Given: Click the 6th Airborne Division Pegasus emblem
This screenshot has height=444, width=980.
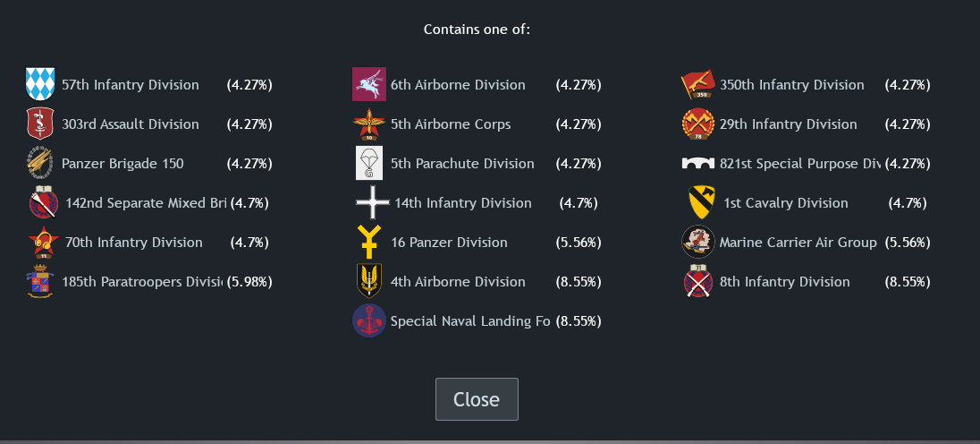Looking at the screenshot, I should (369, 85).
